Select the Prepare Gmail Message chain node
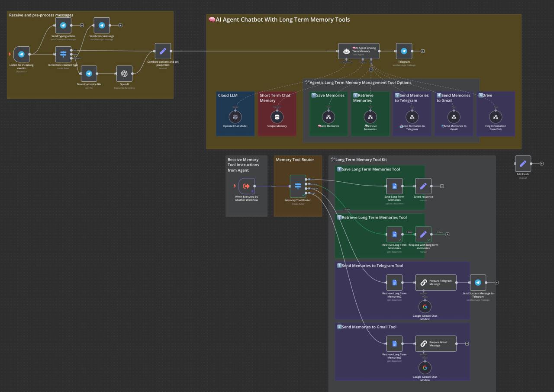 [x=436, y=344]
